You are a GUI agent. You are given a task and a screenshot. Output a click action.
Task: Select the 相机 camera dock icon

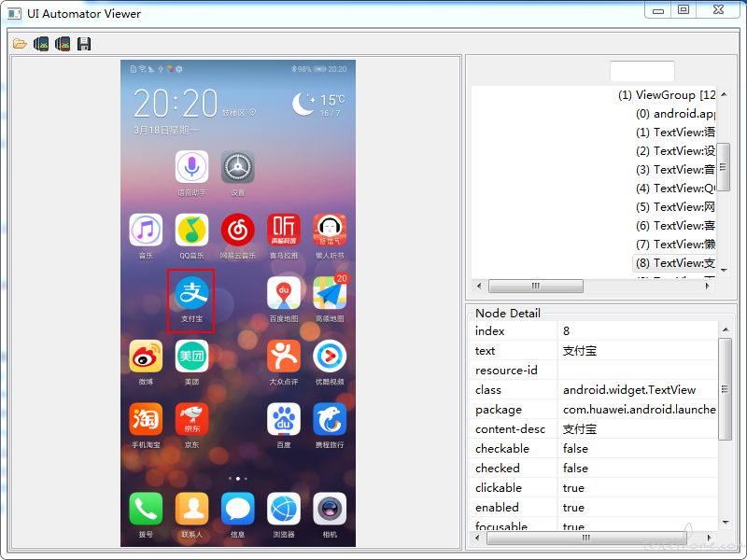click(330, 509)
